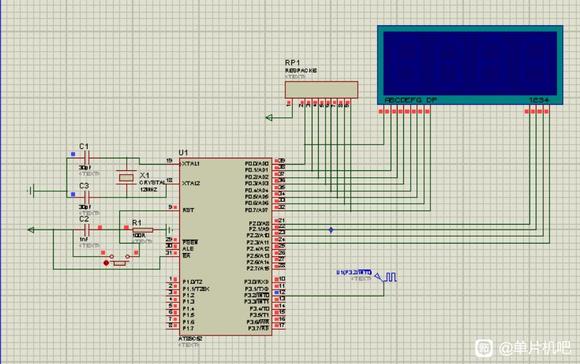
Task: Click the power terminal arrow left of C2
Action: [x=31, y=230]
